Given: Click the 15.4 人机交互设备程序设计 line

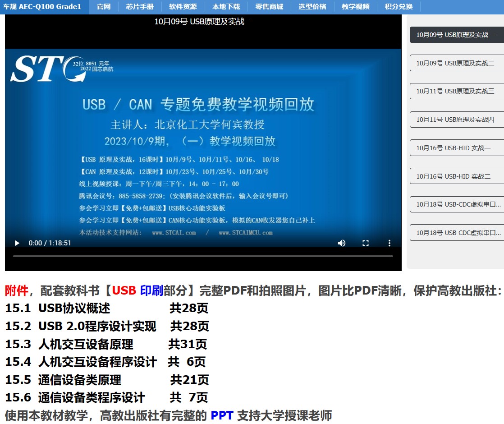Looking at the screenshot, I should [105, 362].
